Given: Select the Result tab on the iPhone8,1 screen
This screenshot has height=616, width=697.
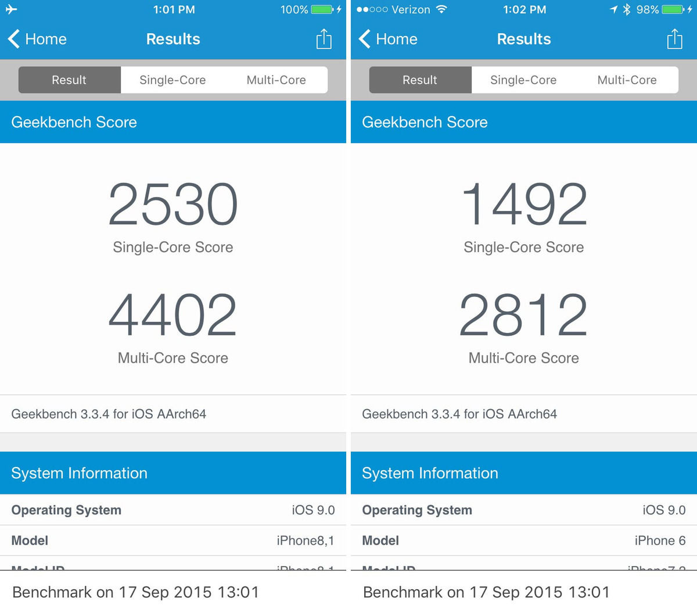Looking at the screenshot, I should pos(70,80).
